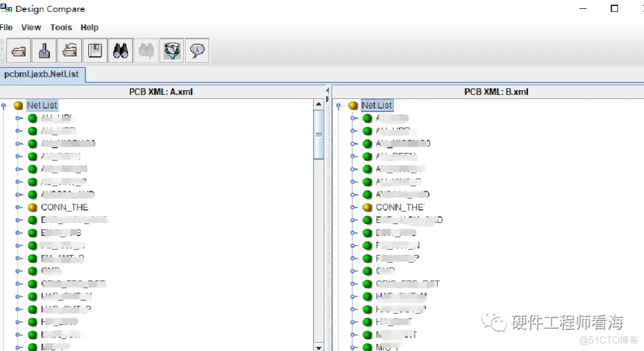
Task: Minimize the Design Compare window
Action: click(x=583, y=8)
